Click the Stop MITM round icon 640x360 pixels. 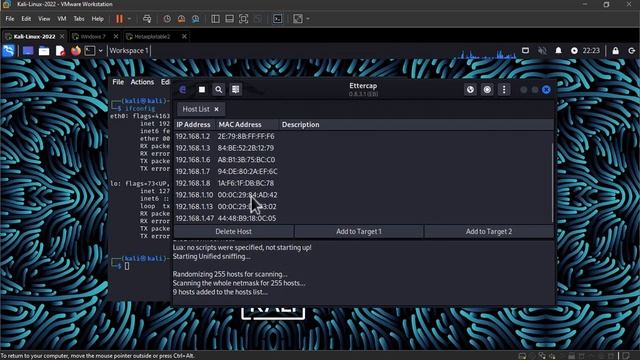click(487, 89)
